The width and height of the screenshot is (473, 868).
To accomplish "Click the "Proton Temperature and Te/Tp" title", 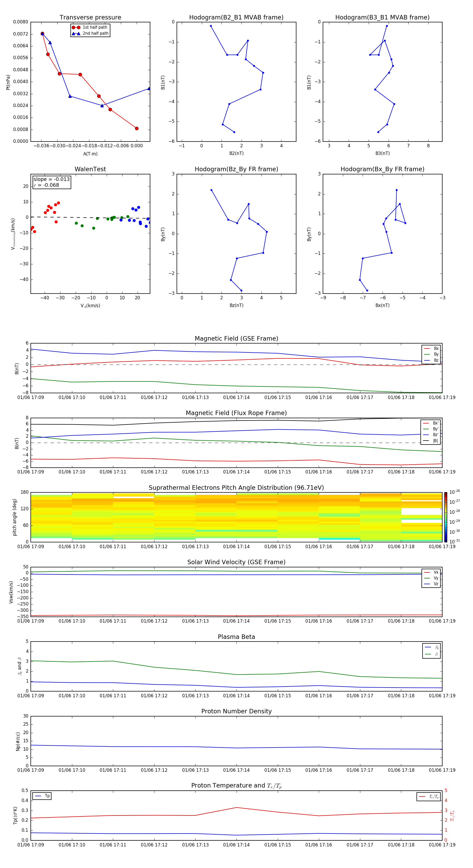I will point(236,786).
